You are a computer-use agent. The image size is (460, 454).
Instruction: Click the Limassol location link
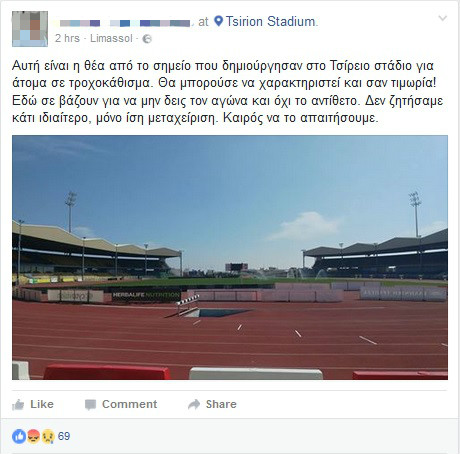[111, 38]
